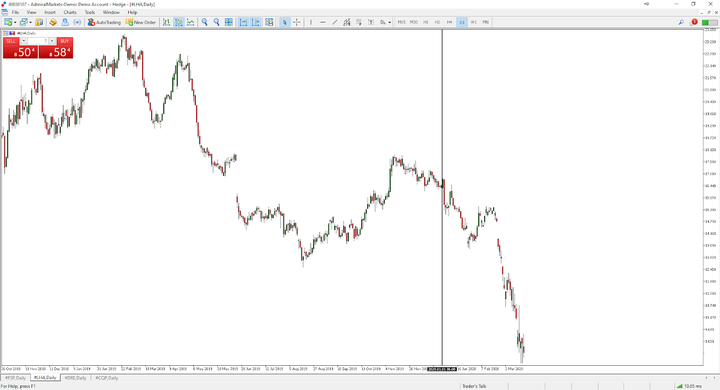Switch timeframe to D1
The width and height of the screenshot is (720, 390).
462,22
